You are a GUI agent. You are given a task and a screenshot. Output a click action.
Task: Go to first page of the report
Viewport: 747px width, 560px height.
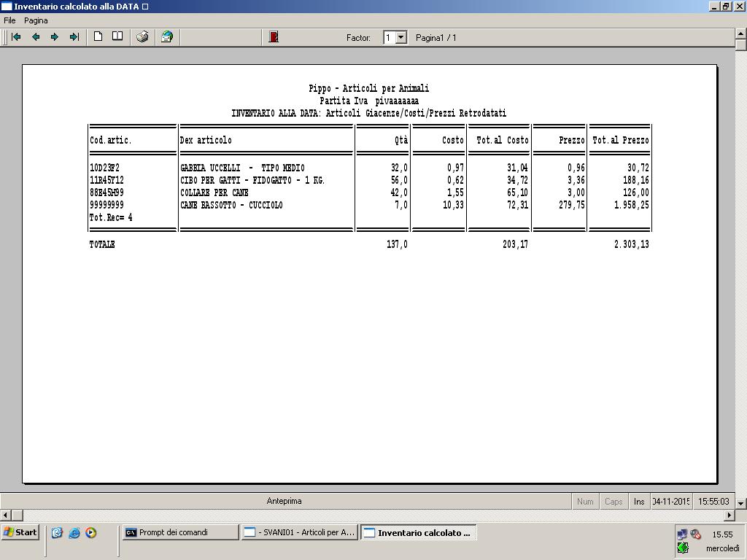click(16, 37)
